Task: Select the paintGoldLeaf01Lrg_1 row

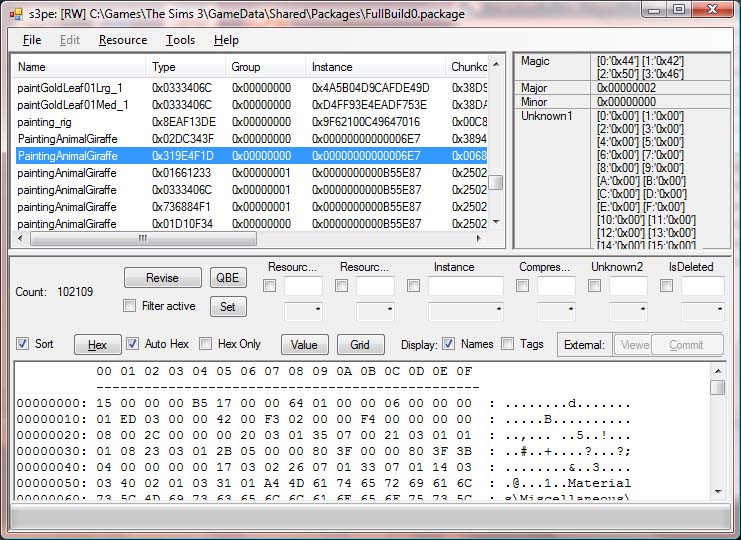Action: click(x=251, y=88)
